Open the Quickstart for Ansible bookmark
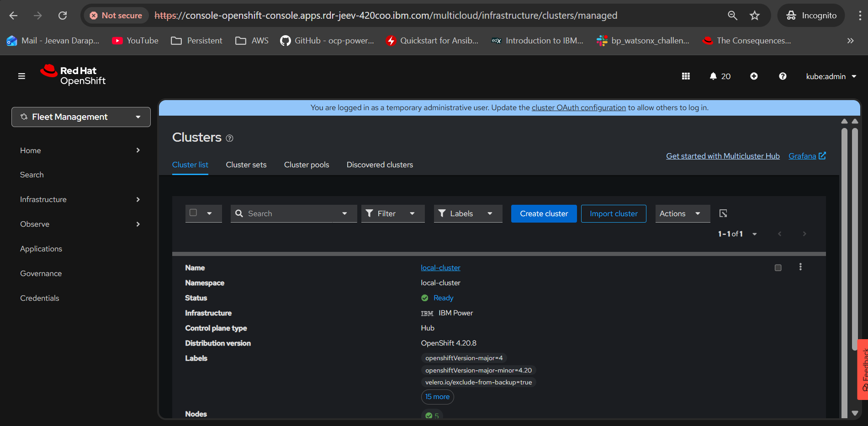Screen dimensions: 868x426 432,41
